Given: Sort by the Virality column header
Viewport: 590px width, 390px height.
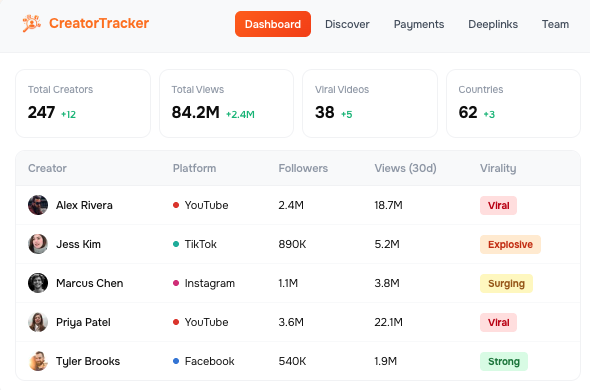Looking at the screenshot, I should (498, 168).
